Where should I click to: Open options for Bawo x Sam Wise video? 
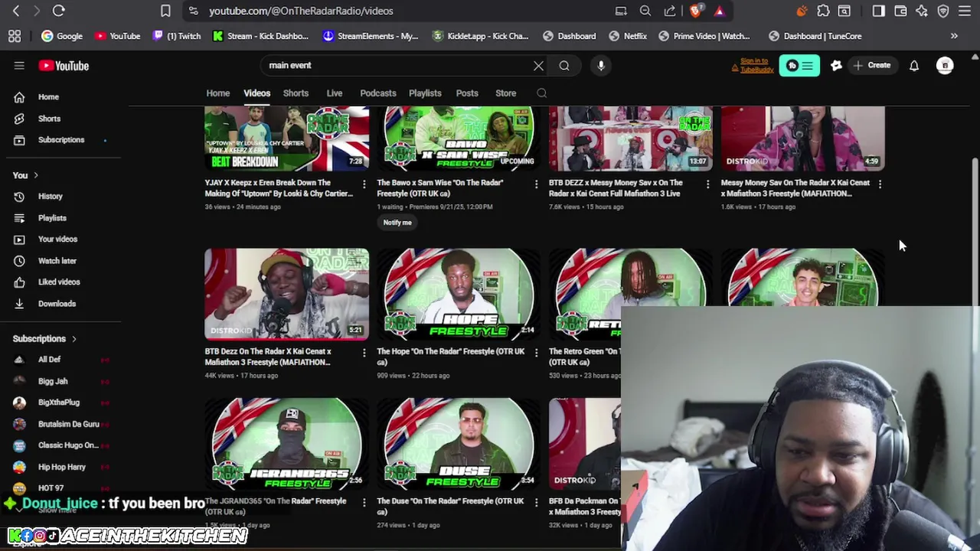click(536, 184)
